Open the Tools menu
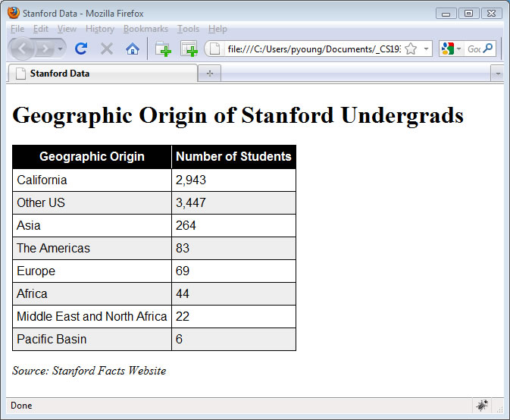Screen dimensions: 510x420 [x=188, y=29]
